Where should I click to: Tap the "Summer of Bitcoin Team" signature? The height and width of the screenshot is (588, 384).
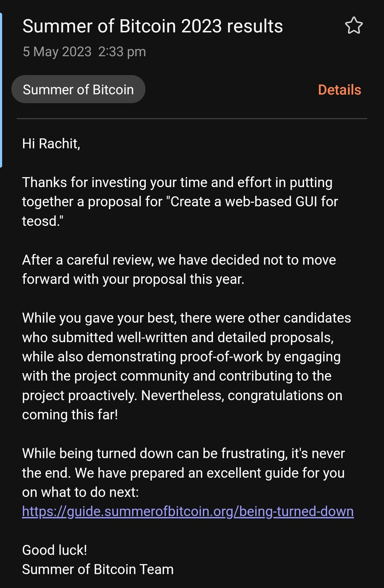pos(98,570)
